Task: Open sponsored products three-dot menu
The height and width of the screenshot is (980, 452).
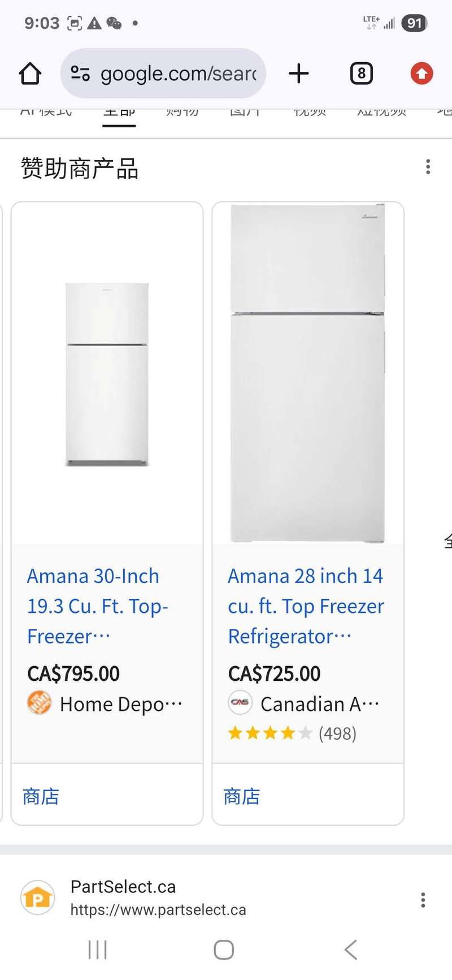Action: 428,167
